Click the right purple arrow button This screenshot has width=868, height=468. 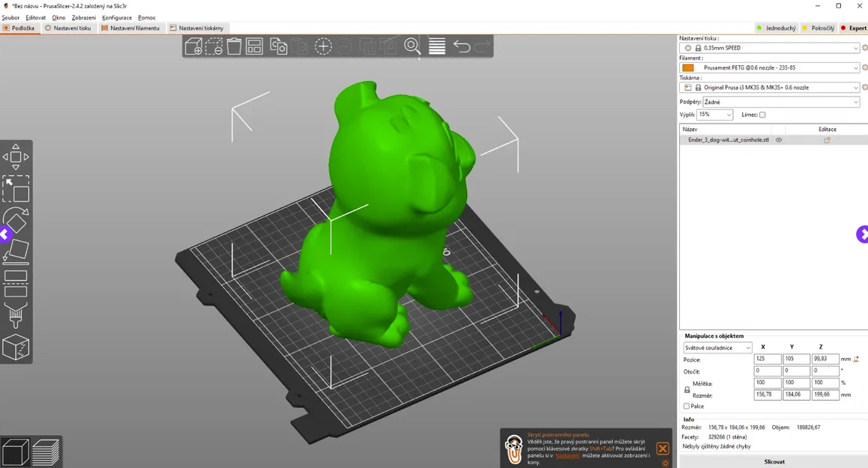point(863,234)
